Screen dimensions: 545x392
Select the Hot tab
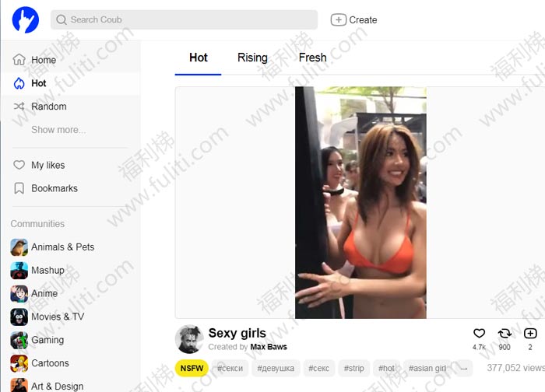(x=199, y=58)
